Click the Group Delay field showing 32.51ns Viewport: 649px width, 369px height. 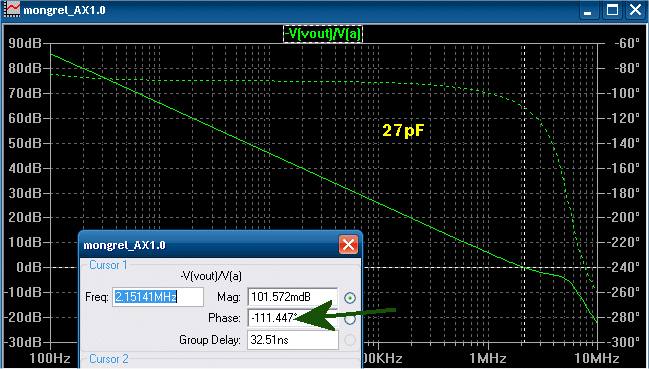(x=293, y=340)
